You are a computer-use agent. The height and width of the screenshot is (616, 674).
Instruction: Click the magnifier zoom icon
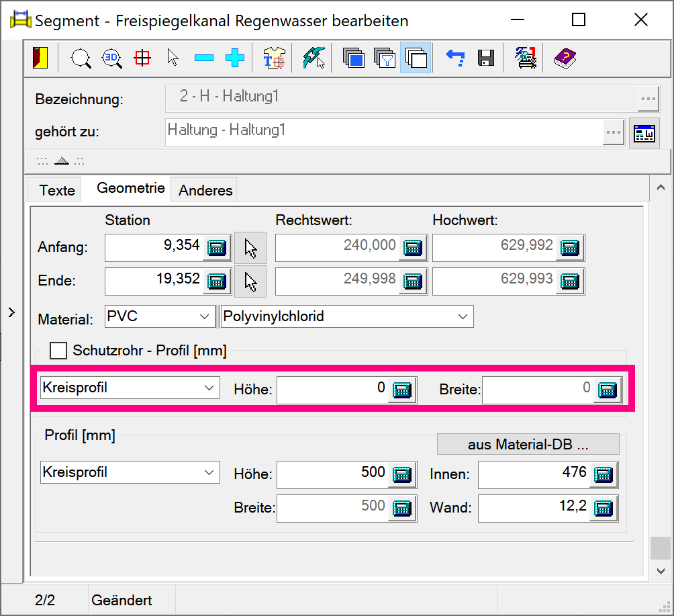[81, 58]
